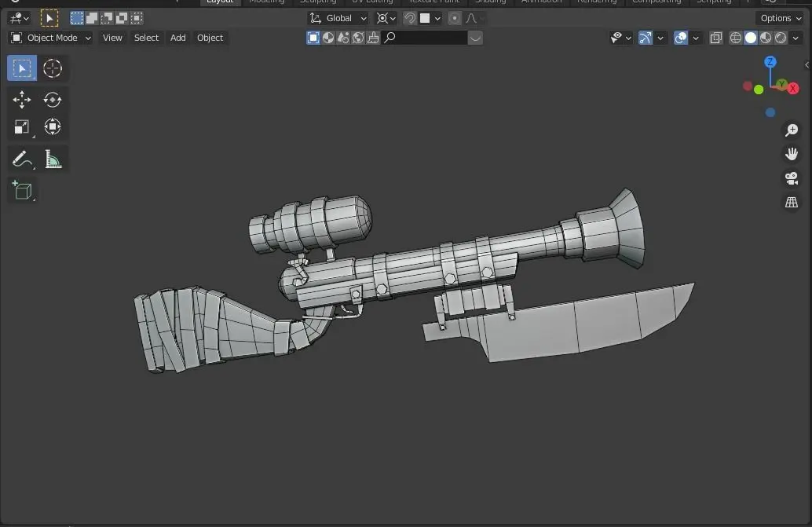
Task: Switch to material preview shading
Action: 766,38
